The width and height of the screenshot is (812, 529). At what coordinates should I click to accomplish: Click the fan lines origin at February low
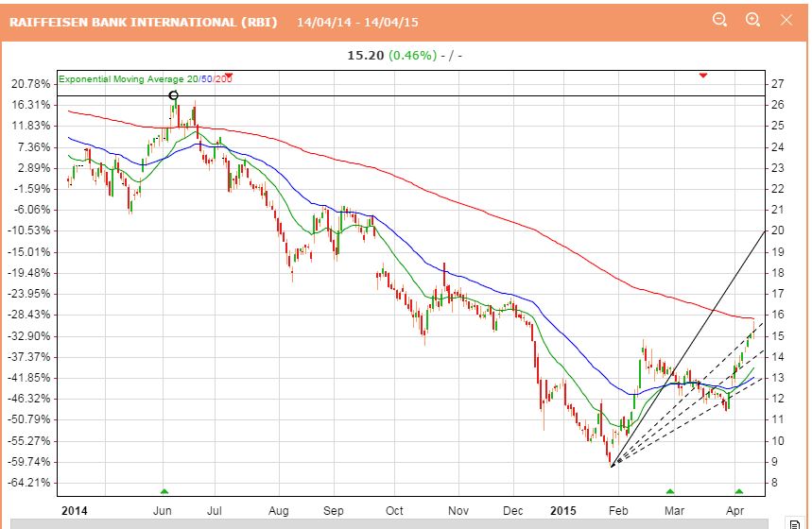click(613, 465)
